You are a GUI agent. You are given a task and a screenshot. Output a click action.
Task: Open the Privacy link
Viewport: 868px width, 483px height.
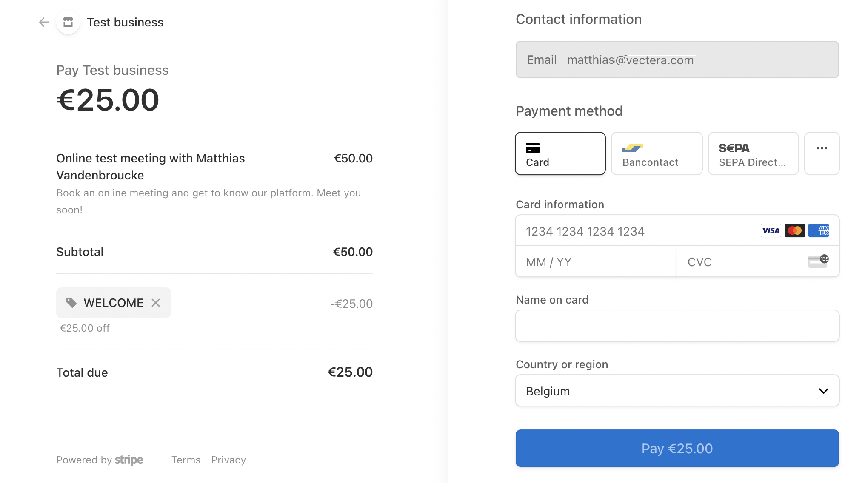tap(228, 460)
